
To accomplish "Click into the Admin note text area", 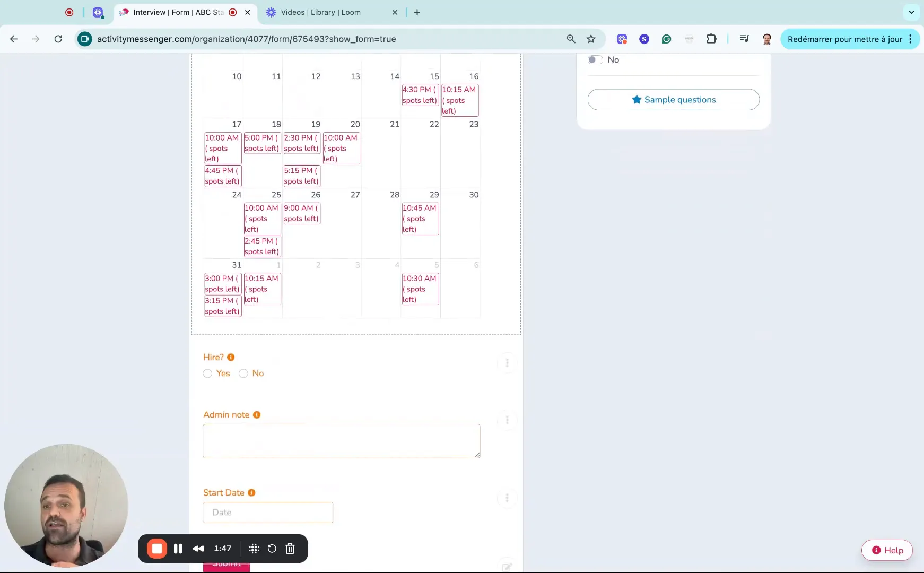I will pyautogui.click(x=342, y=441).
